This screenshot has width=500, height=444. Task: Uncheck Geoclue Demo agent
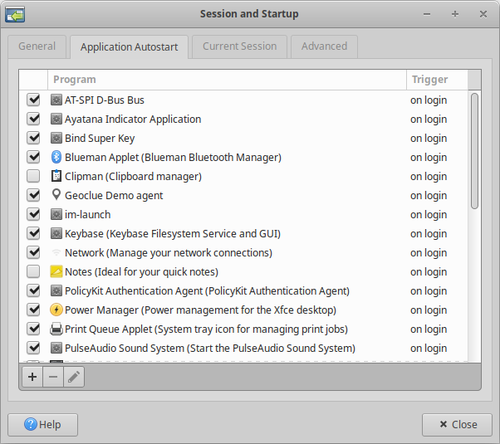coord(33,195)
